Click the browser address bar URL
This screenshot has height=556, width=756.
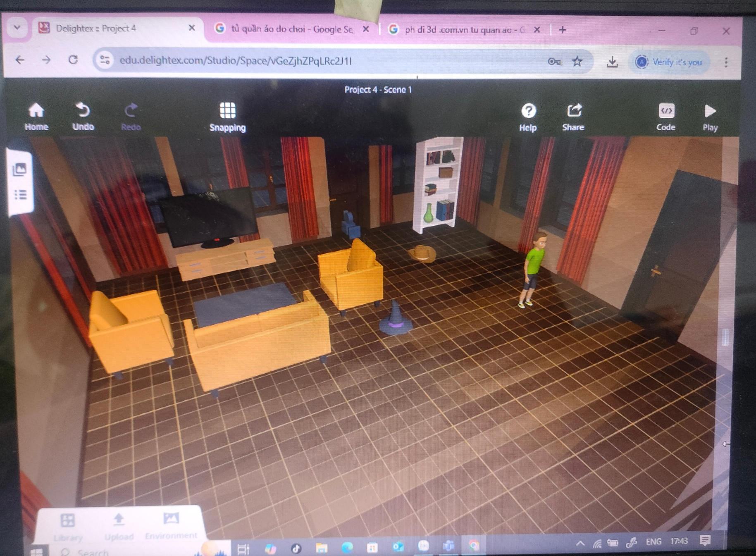click(236, 61)
